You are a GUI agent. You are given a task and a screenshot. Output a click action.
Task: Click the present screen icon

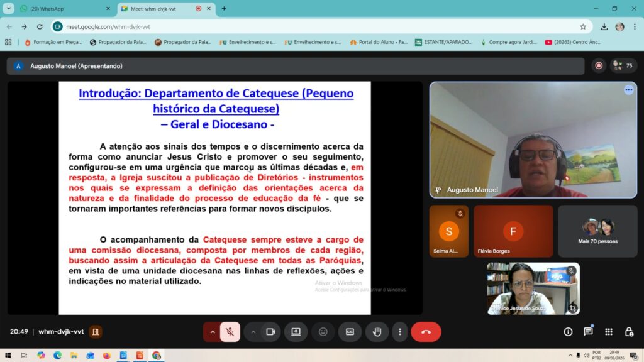296,332
